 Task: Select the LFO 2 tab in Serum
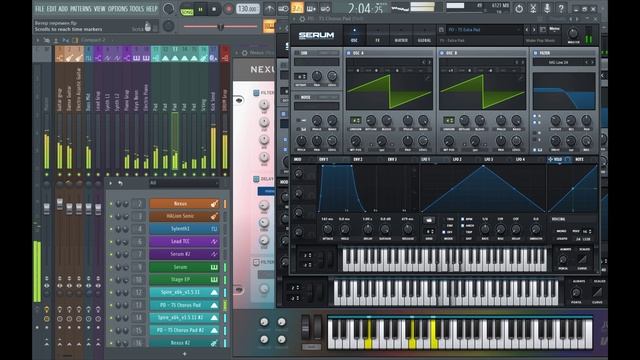457,159
